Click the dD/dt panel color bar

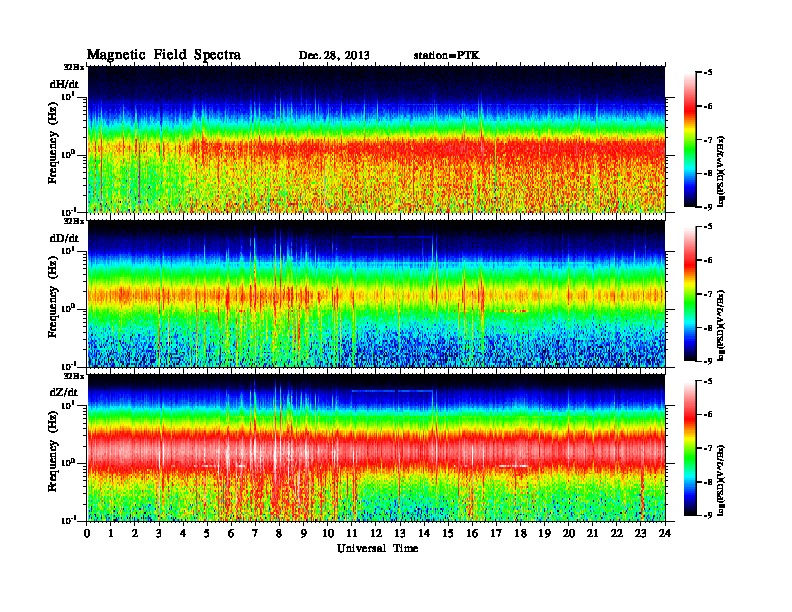point(690,294)
